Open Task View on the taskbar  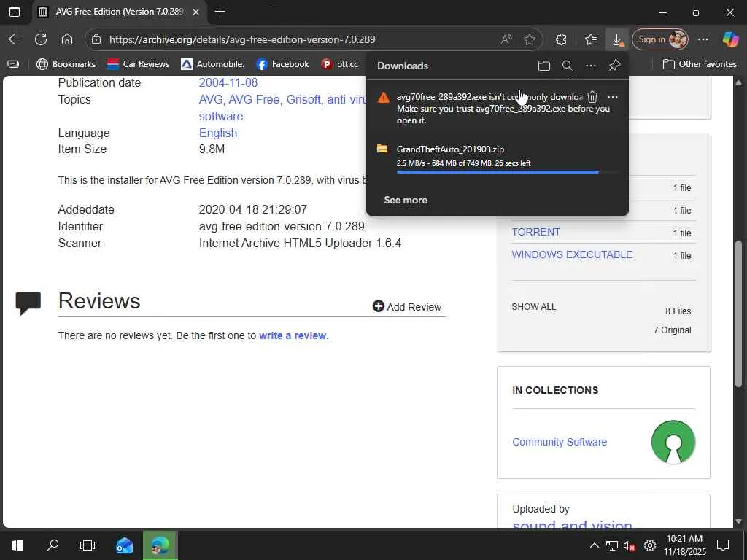pos(88,545)
